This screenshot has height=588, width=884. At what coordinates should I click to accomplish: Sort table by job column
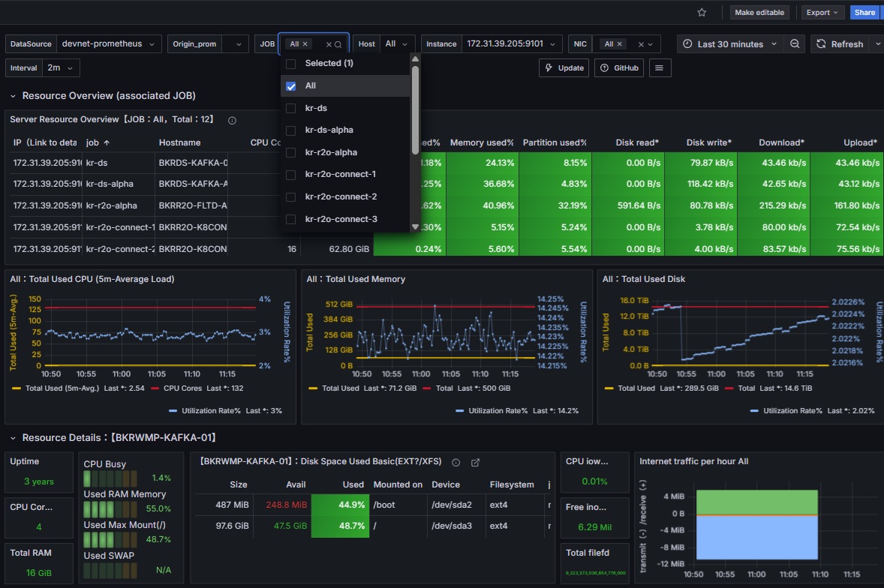point(98,142)
